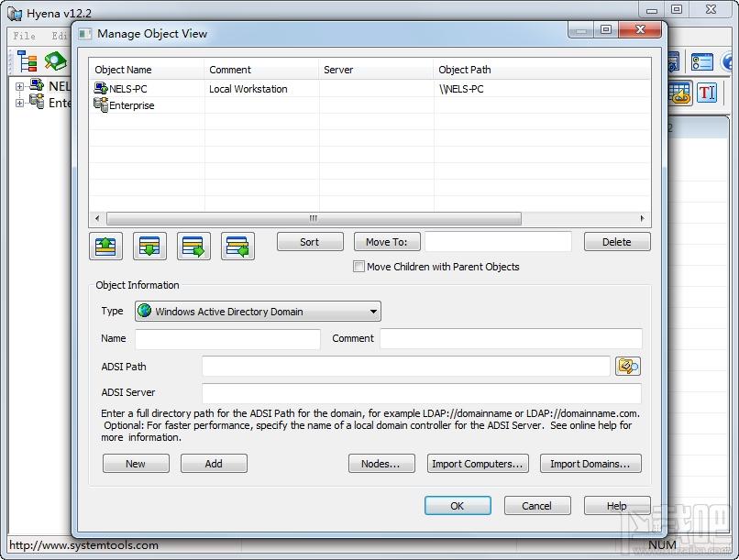Click the indent right arrow icon button
Image resolution: width=739 pixels, height=560 pixels.
pos(193,246)
